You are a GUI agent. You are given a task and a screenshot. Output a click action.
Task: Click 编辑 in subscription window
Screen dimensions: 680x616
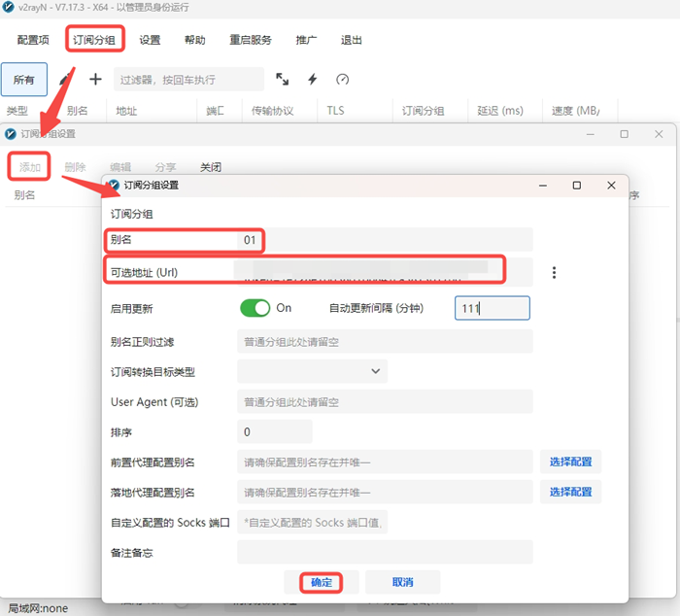coord(120,167)
